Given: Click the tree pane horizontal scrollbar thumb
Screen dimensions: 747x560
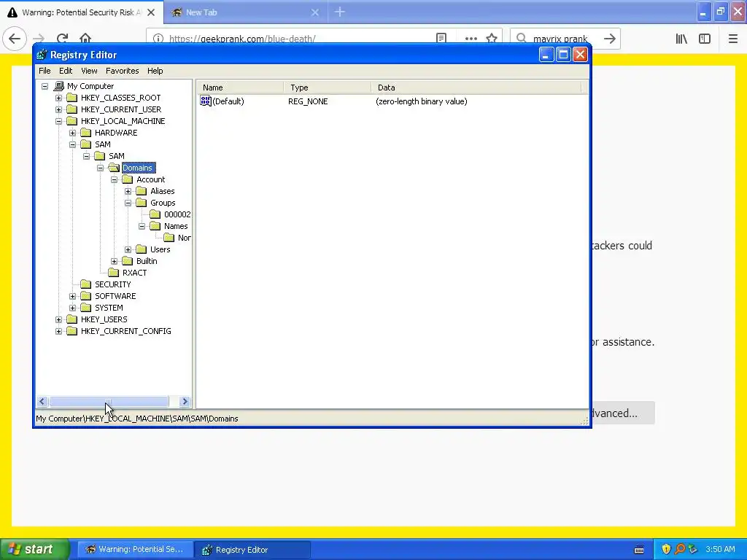Looking at the screenshot, I should pos(109,402).
